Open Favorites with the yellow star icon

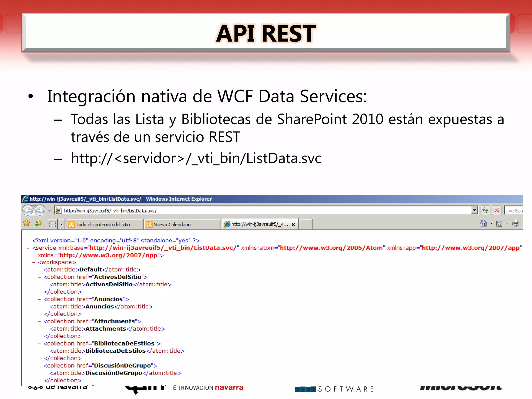[26, 223]
